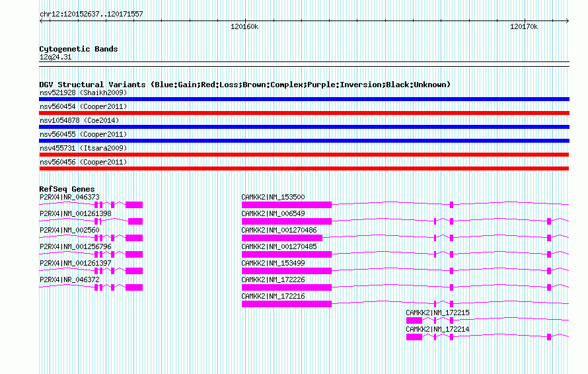Click large last exon of P2RX4|NM_002560
The height and width of the screenshot is (374, 588).
[x=134, y=238]
